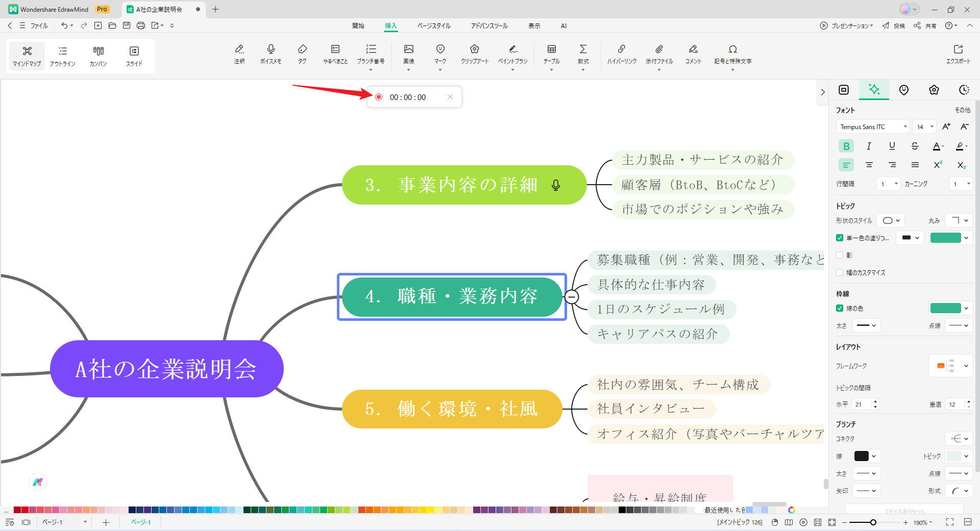Switch to Outline view mode

coord(63,56)
